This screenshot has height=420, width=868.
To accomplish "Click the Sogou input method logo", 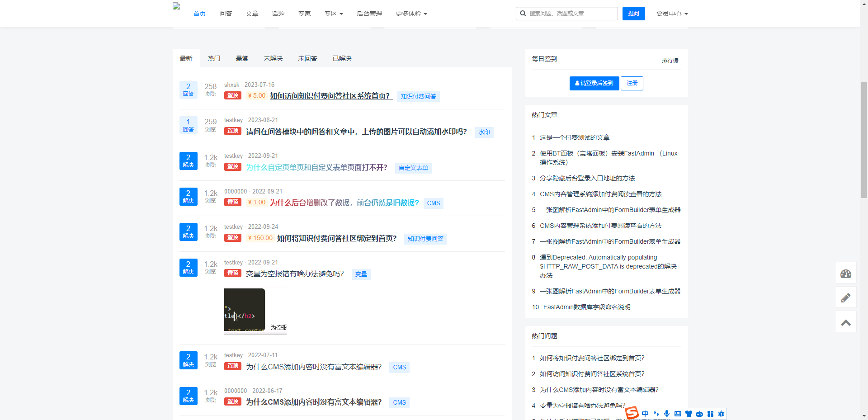I will pos(632,413).
